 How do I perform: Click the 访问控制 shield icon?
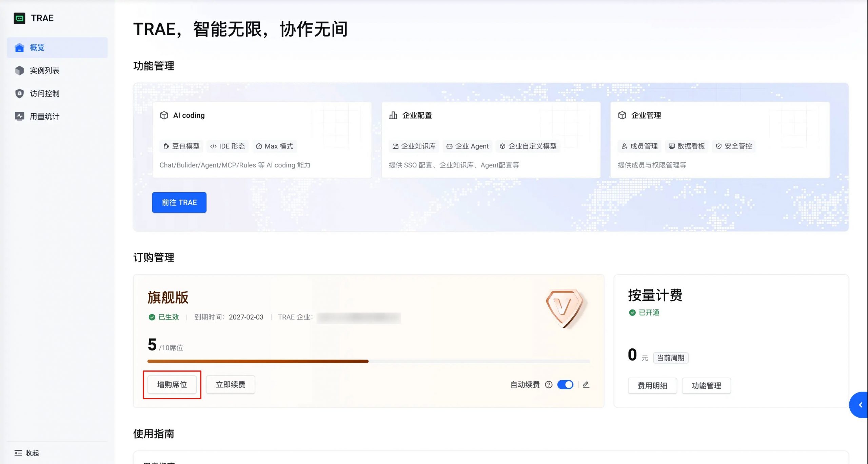point(20,94)
